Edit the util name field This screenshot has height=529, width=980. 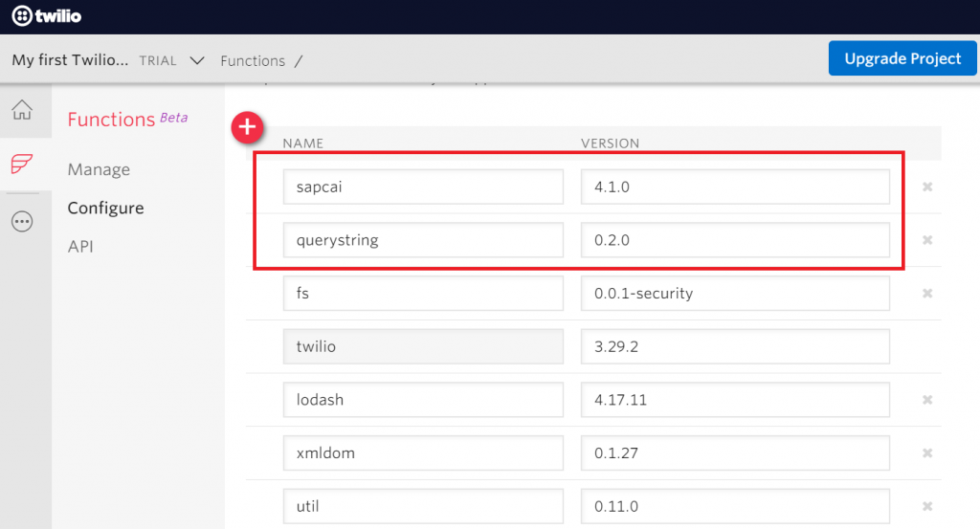[423, 506]
